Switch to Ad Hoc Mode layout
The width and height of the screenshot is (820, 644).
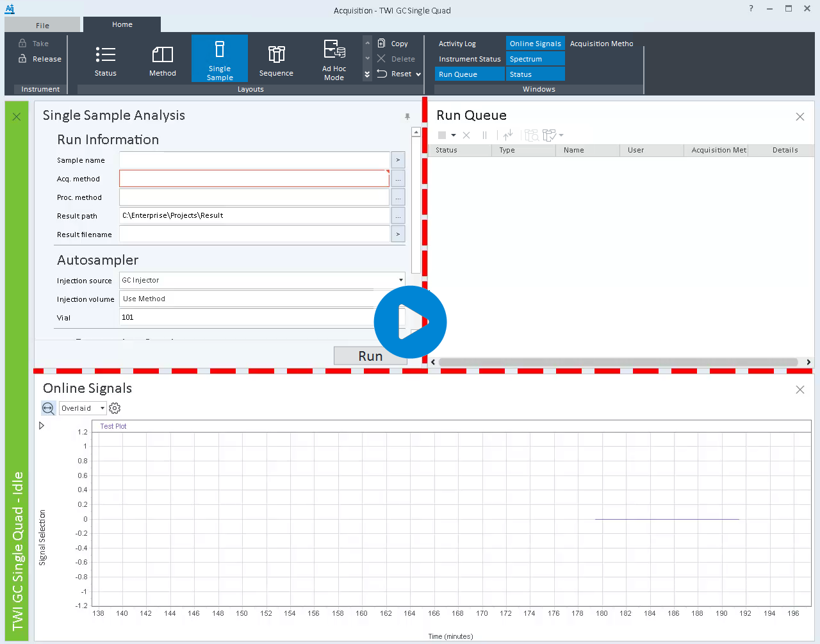click(x=334, y=59)
